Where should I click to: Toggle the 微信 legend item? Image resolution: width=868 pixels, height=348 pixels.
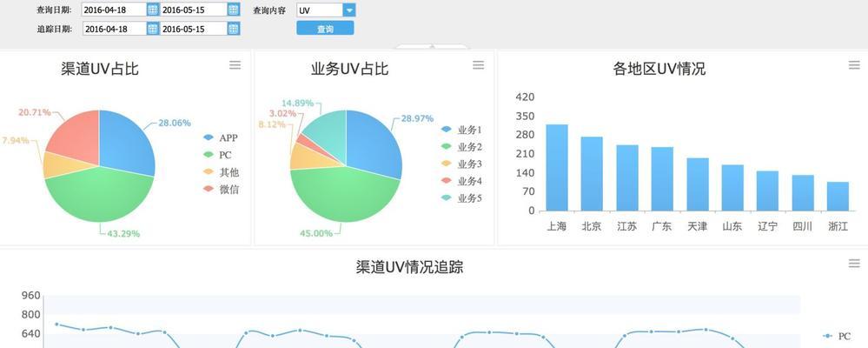pyautogui.click(x=222, y=190)
